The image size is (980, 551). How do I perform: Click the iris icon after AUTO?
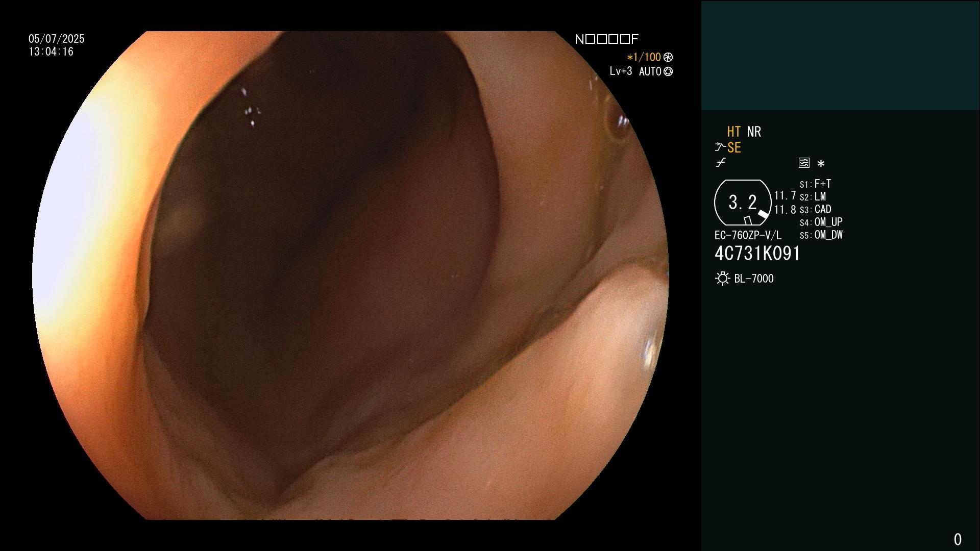(x=668, y=71)
